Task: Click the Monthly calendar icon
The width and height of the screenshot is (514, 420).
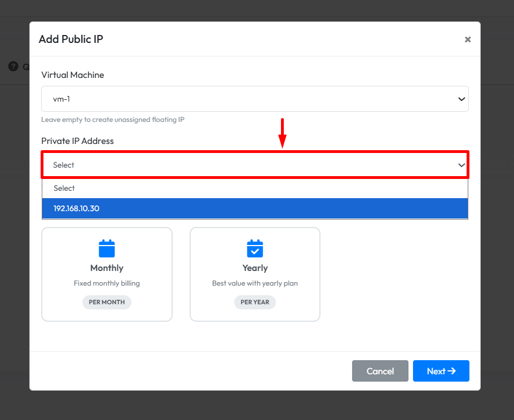Action: click(107, 248)
